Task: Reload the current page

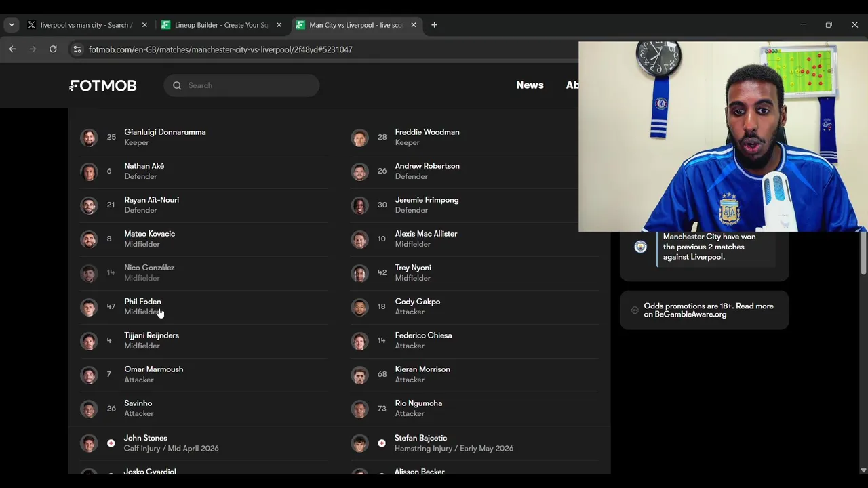Action: 53,49
